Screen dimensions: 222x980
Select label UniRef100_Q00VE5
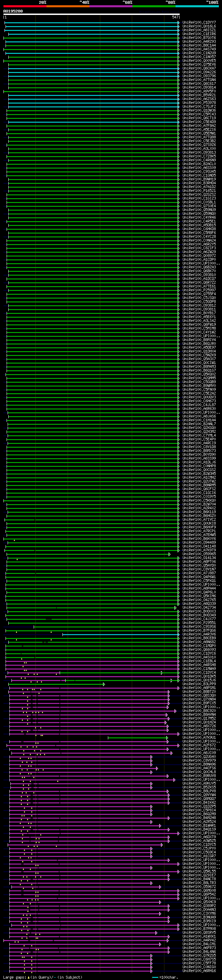pos(199,61)
